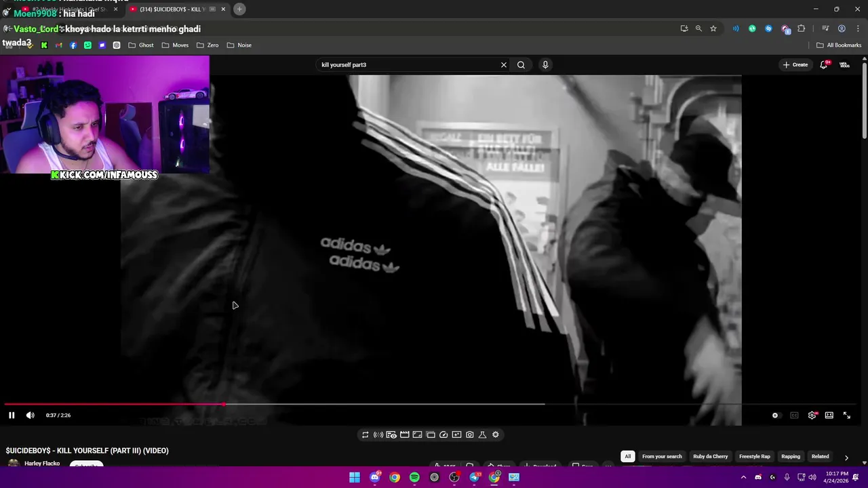Click the install app icon in the address bar
The height and width of the screenshot is (488, 868).
coord(684,28)
